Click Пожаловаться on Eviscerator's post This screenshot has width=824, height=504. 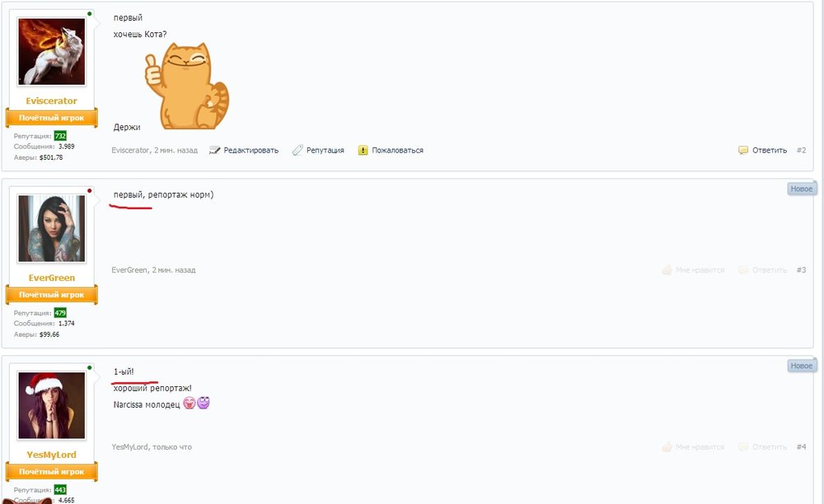(x=397, y=150)
